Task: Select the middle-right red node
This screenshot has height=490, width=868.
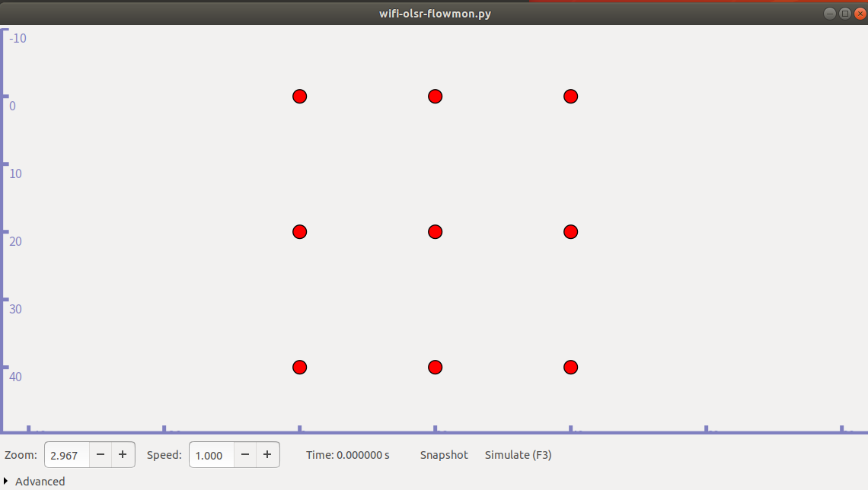Action: [x=571, y=232]
